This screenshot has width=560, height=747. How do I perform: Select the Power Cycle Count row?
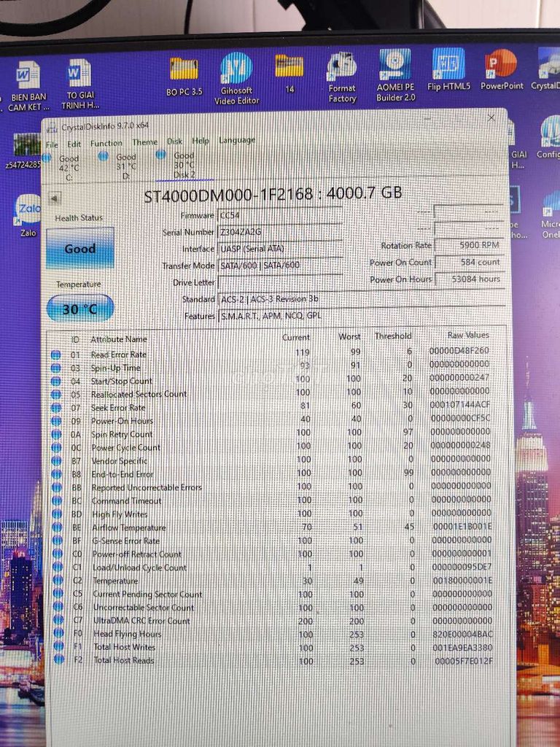click(271, 447)
